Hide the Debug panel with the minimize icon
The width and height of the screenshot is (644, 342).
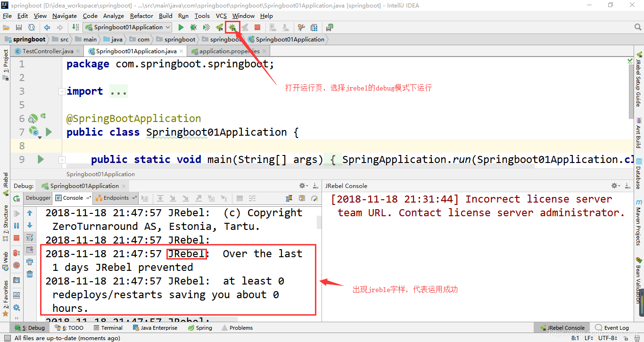coord(315,186)
